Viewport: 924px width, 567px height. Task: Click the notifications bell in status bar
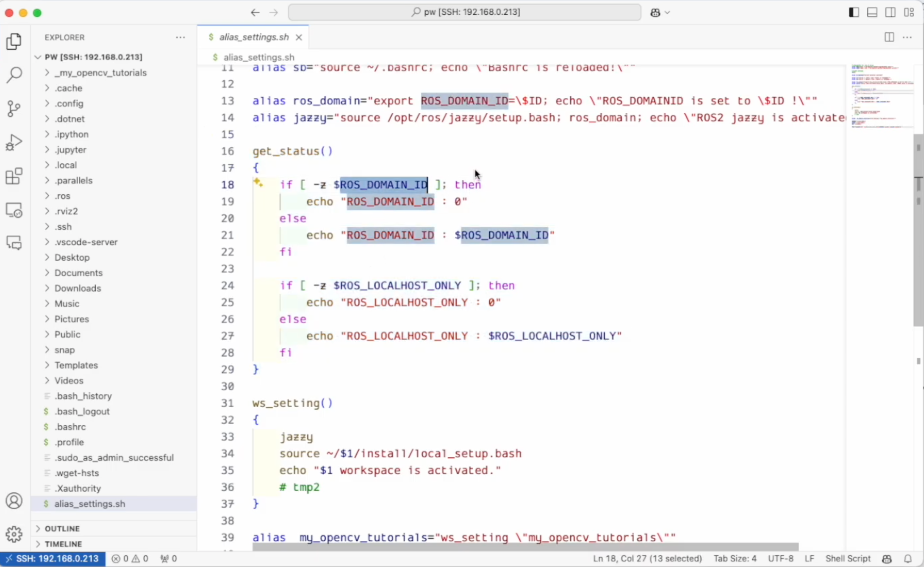click(908, 558)
